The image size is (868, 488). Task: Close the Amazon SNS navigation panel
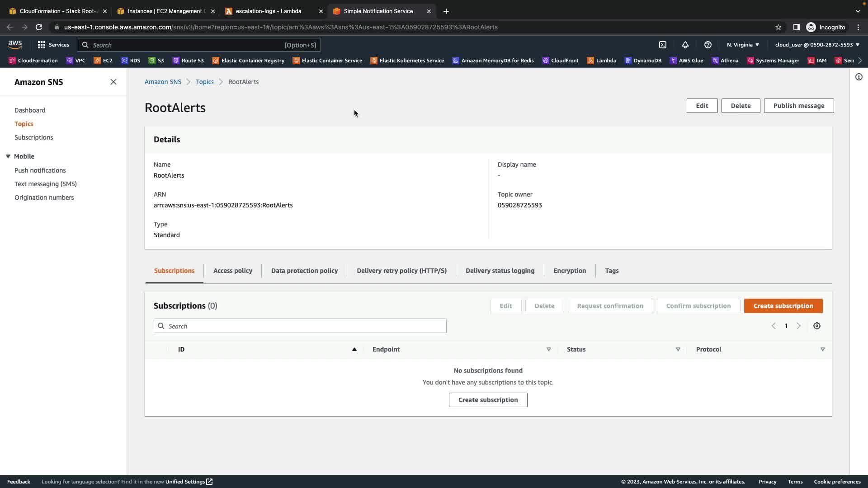click(113, 82)
